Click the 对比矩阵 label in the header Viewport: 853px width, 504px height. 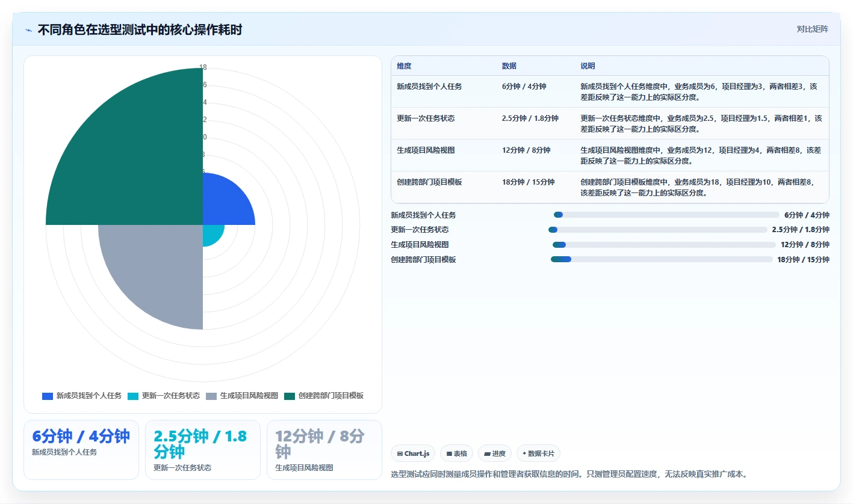812,29
